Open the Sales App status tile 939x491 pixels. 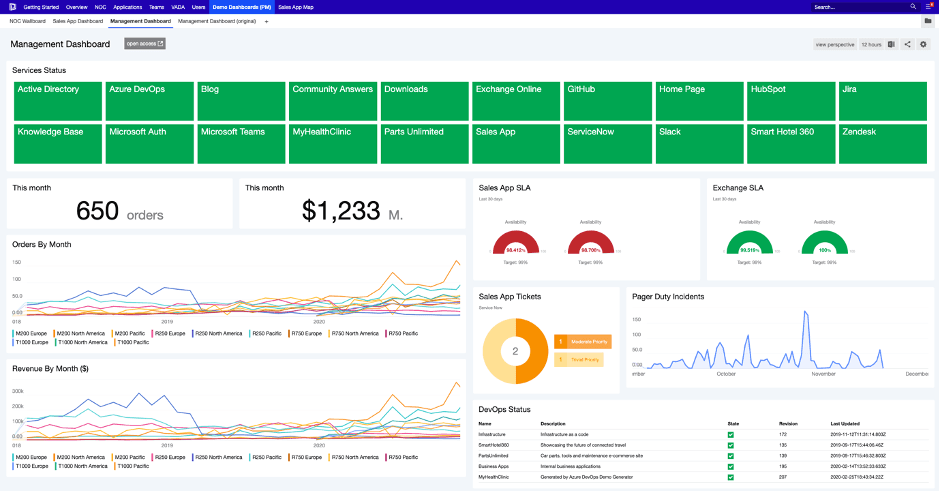click(x=516, y=144)
